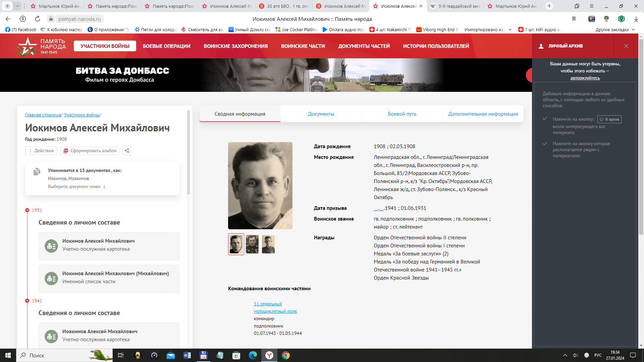Open the Истории пользователей menu

pos(436,46)
